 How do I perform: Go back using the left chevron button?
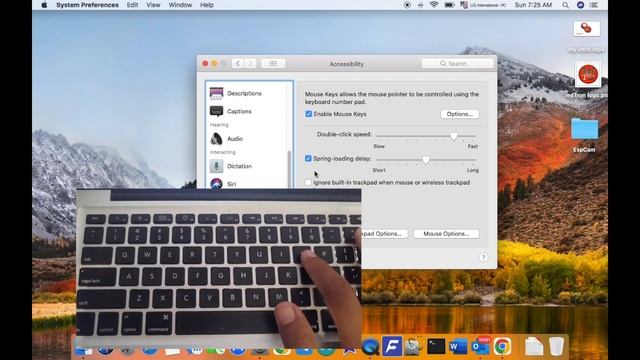[x=238, y=63]
